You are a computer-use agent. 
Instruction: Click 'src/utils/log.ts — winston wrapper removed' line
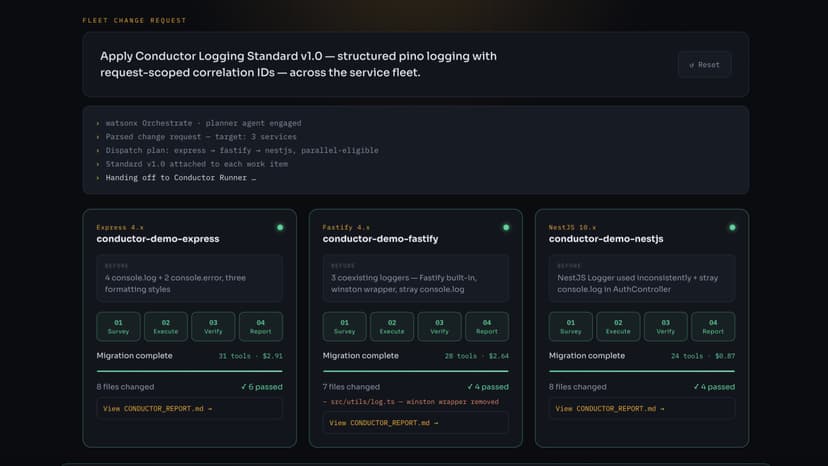411,402
